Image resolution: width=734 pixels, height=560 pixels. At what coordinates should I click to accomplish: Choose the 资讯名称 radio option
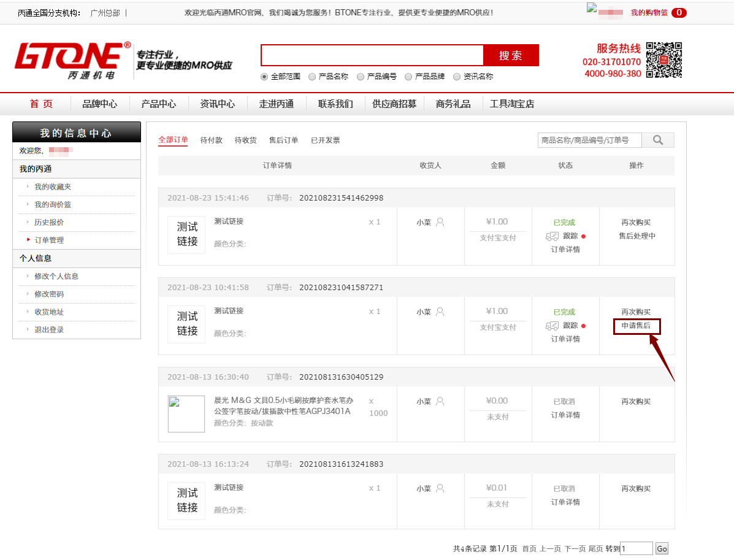click(x=457, y=77)
